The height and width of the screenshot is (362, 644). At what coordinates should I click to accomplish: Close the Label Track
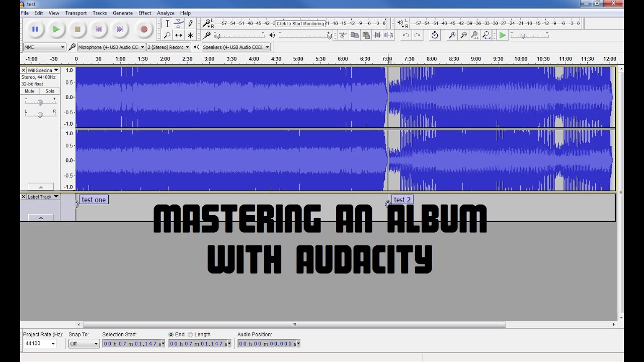click(x=24, y=197)
